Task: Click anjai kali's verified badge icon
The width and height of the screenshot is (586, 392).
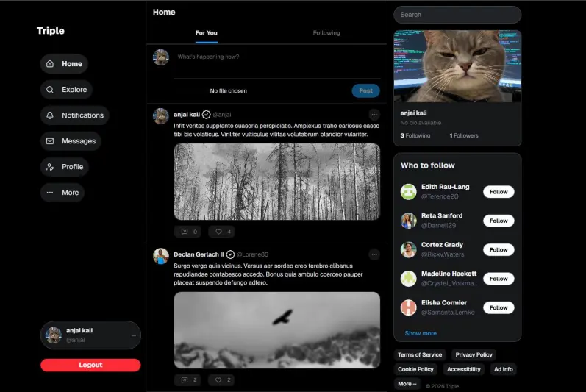Action: coord(207,115)
